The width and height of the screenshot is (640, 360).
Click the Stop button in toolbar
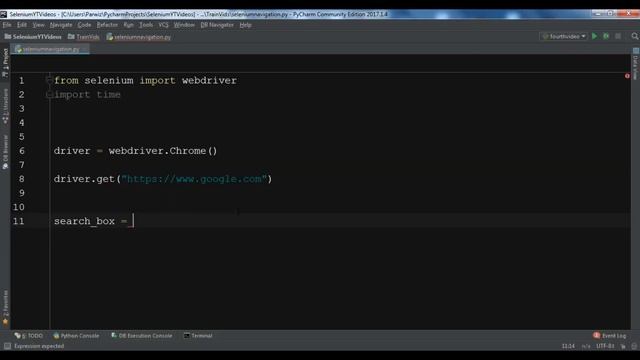pyautogui.click(x=618, y=36)
